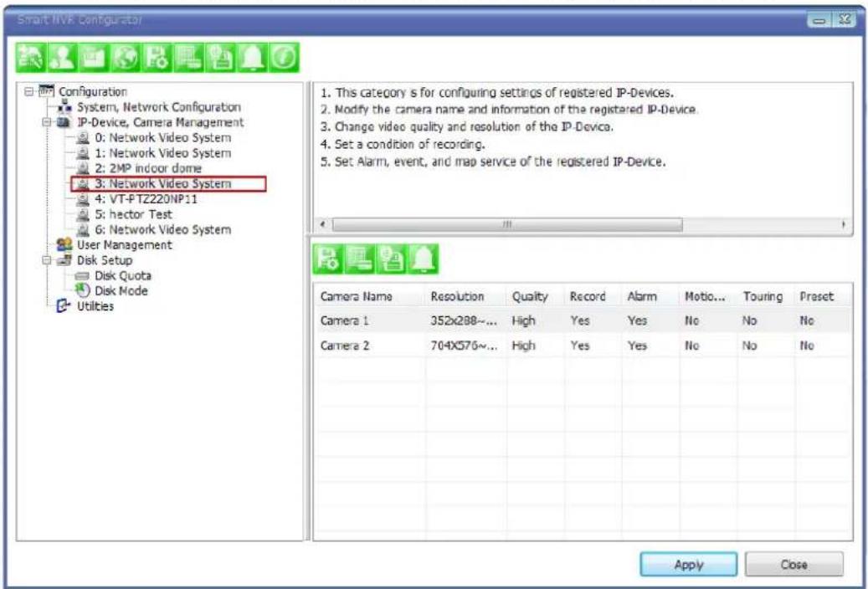
Task: Click No under Touring for Camera 2
Action: [x=749, y=346]
